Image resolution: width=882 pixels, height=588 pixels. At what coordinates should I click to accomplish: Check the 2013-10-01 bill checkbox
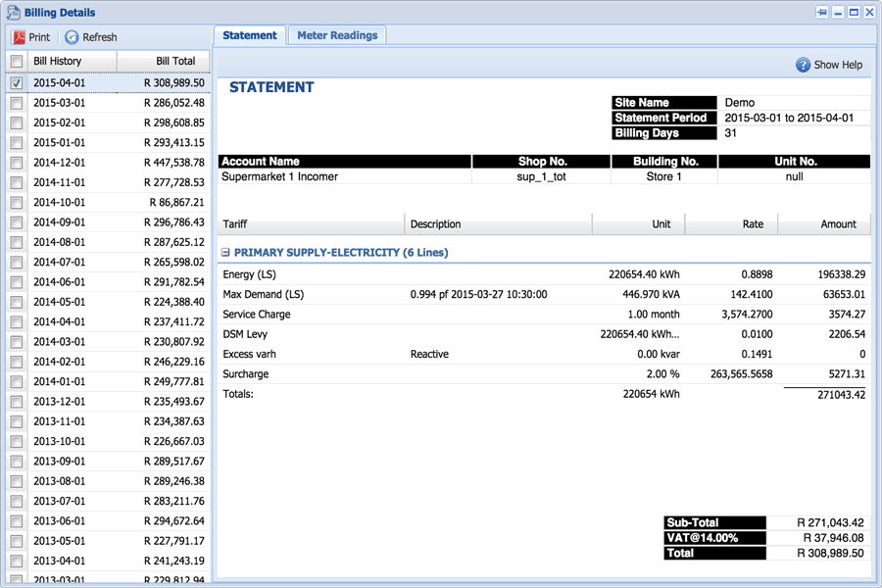[x=17, y=442]
